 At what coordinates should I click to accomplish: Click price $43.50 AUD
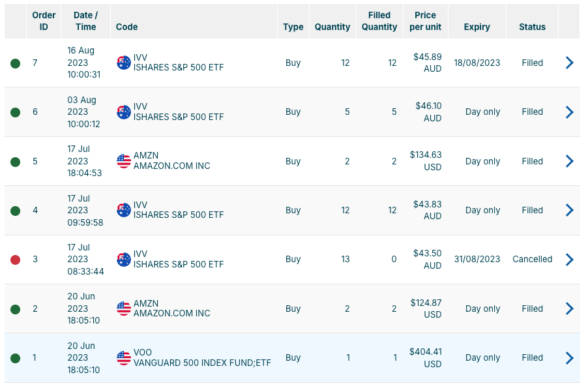tap(428, 259)
